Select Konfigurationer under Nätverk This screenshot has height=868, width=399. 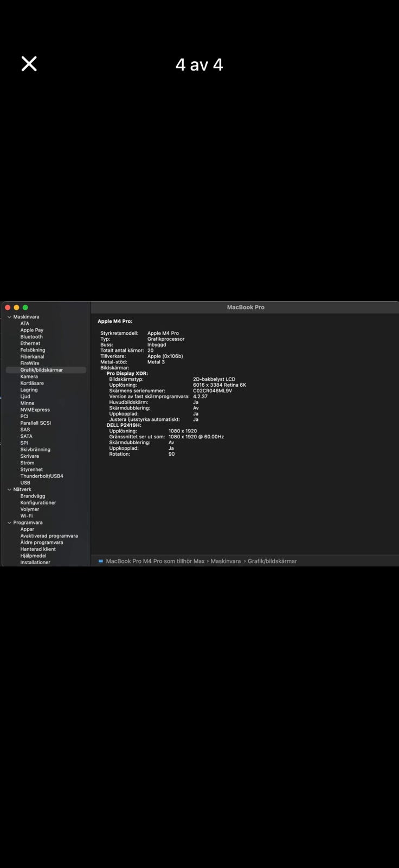point(38,503)
